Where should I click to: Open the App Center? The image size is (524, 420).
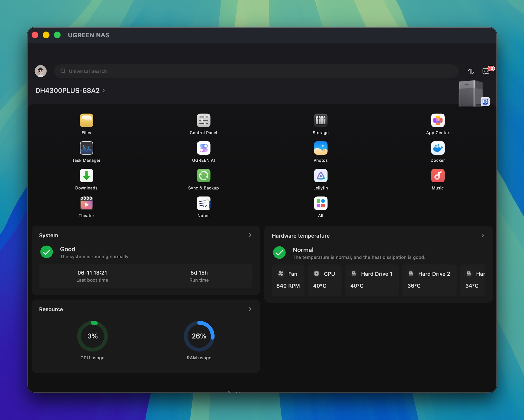[438, 121]
